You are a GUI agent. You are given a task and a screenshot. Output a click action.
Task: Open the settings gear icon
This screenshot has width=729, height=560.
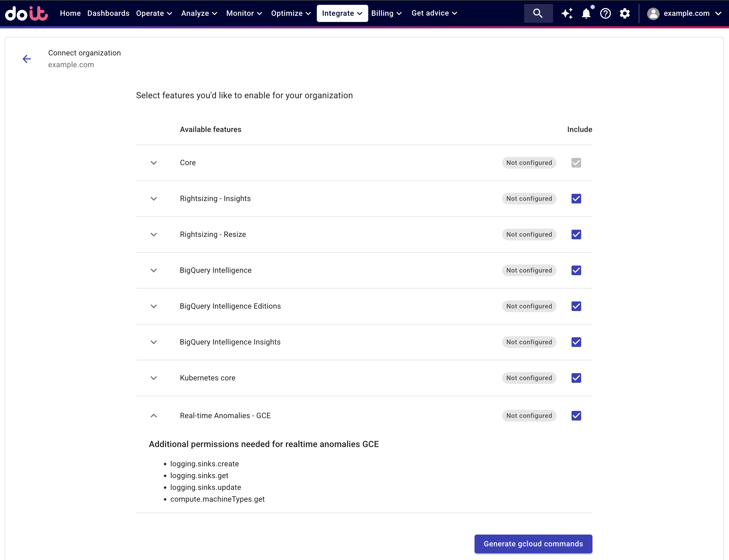(625, 13)
